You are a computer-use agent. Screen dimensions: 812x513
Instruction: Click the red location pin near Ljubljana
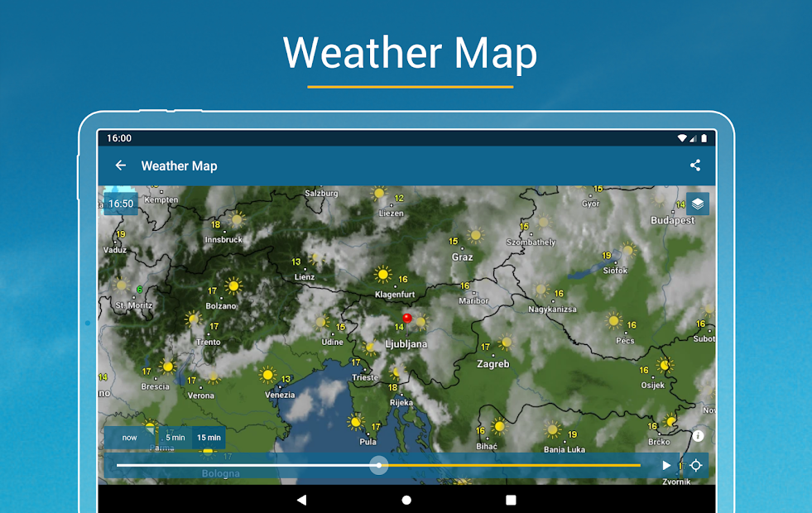[x=406, y=317]
